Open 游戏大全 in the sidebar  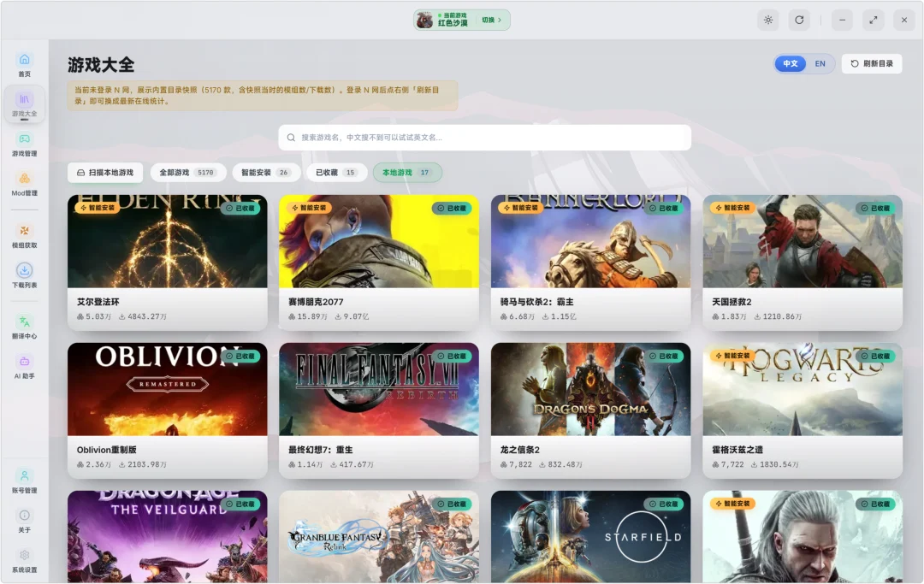click(x=24, y=104)
